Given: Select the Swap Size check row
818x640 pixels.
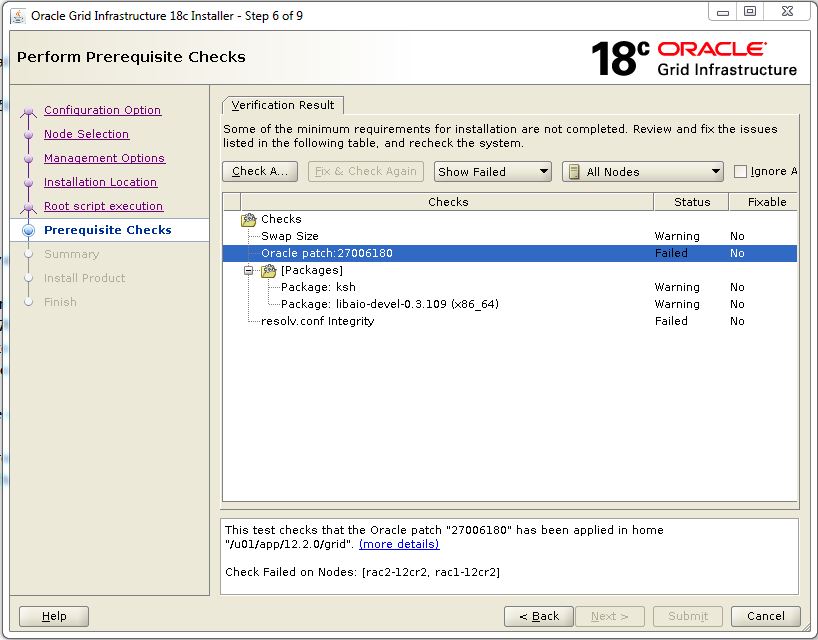Looking at the screenshot, I should coord(510,236).
